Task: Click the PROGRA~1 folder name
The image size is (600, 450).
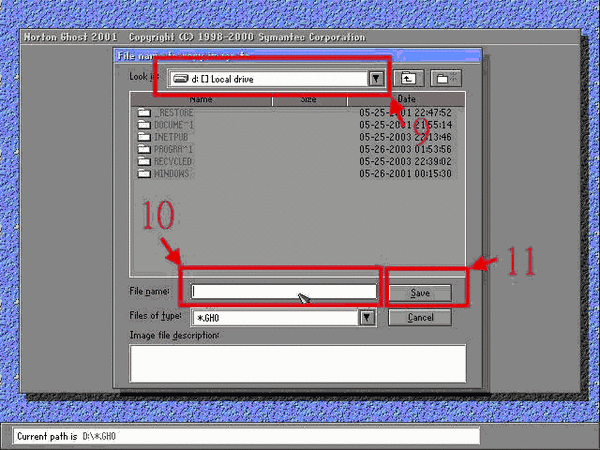Action: click(x=173, y=149)
